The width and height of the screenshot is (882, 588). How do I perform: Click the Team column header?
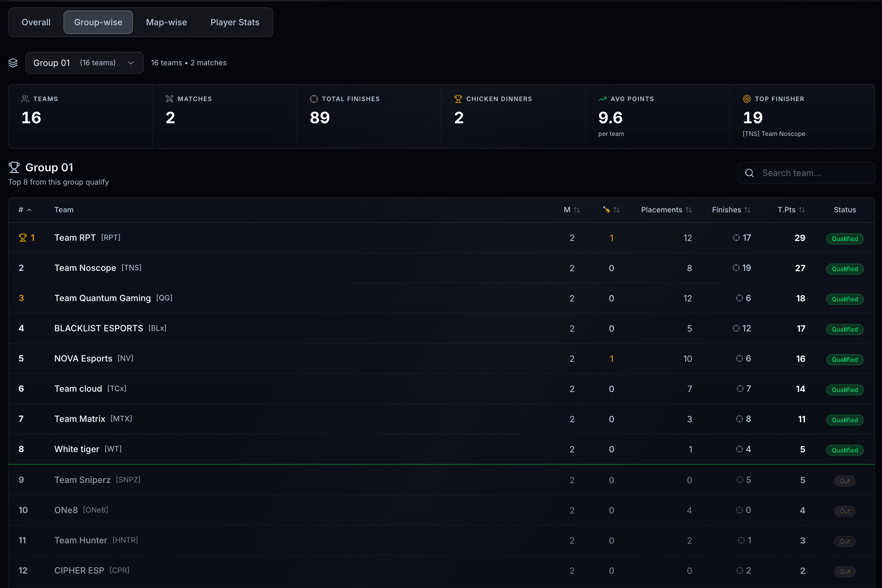pos(64,210)
